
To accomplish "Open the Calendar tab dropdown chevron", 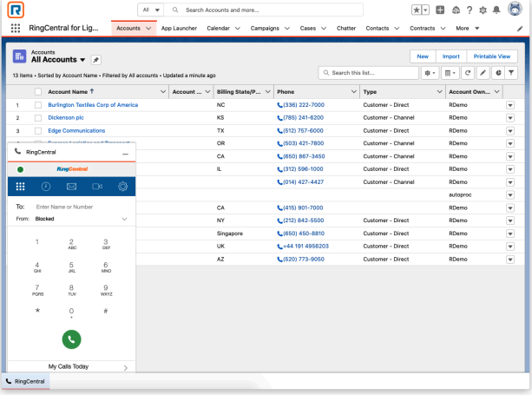I will pos(238,28).
